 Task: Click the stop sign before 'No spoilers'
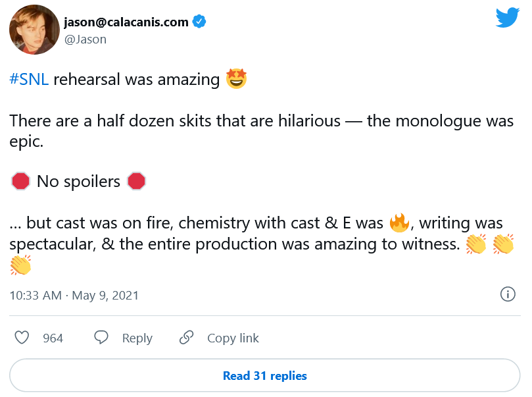point(20,181)
